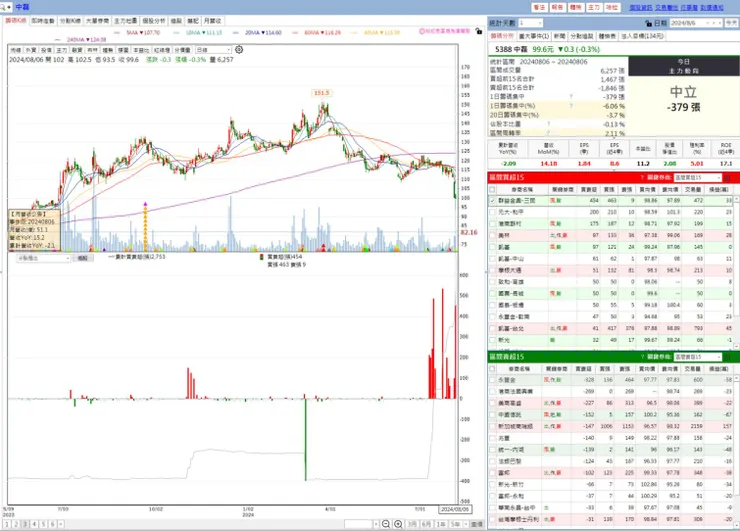Zoom in the chart with plus magnifier
Viewport: 740px width, 531px height.
tap(398, 524)
